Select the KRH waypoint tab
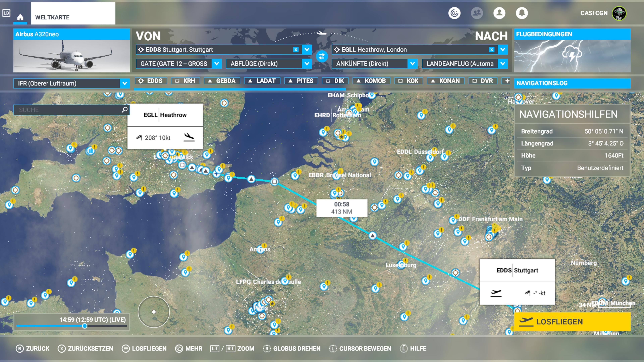This screenshot has width=644, height=362. click(185, 81)
